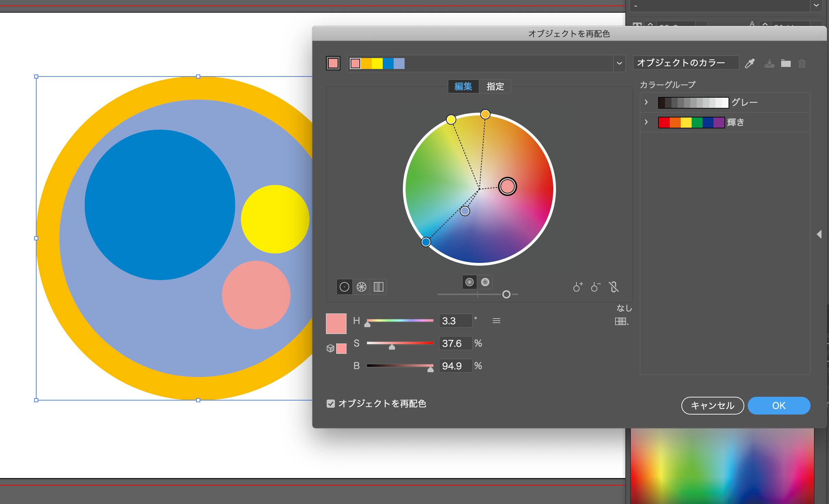Select the smooth color wheel display icon
This screenshot has height=504, width=829.
coord(344,287)
